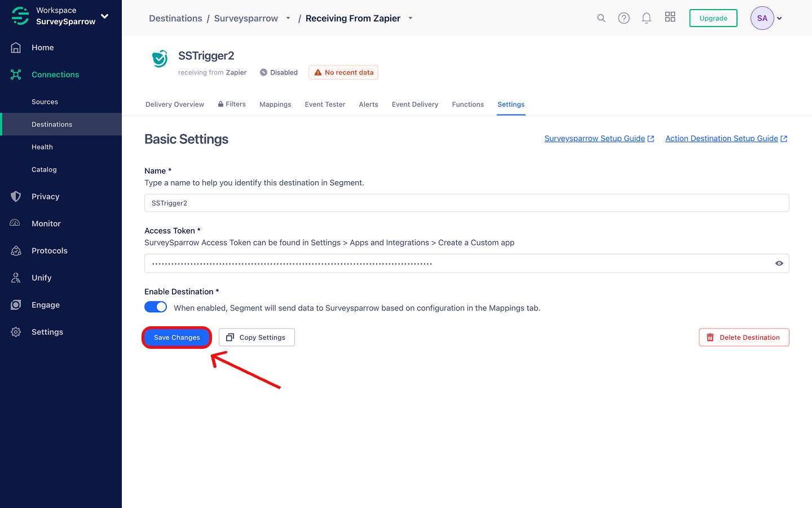Click the Protocols icon in the sidebar
The width and height of the screenshot is (812, 508).
click(16, 251)
